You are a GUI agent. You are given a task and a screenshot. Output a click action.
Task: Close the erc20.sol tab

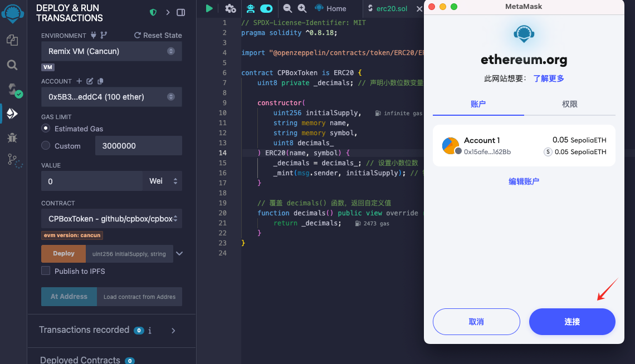pos(419,8)
